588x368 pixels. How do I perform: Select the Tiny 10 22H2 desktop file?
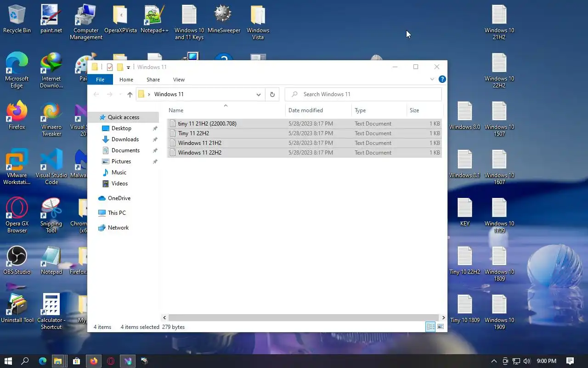point(465,260)
